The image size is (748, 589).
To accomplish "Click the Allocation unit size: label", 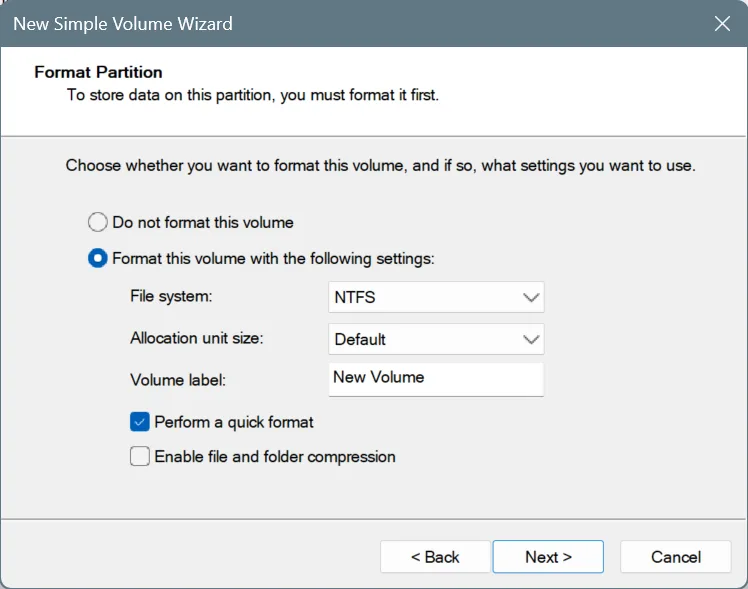I will pos(197,338).
